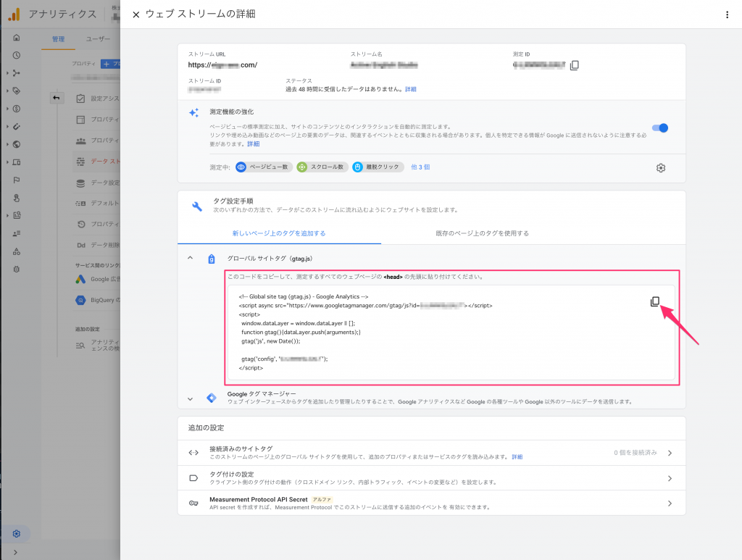Open データ削除 item in admin list
Image resolution: width=742 pixels, height=560 pixels.
tap(98, 245)
